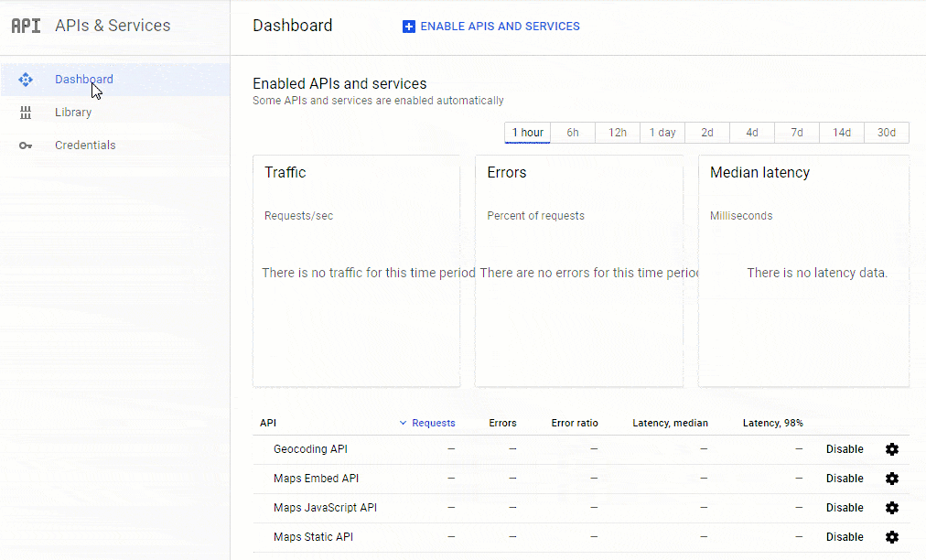The width and height of the screenshot is (926, 560).
Task: Switch to the 12h time range
Action: pyautogui.click(x=618, y=133)
